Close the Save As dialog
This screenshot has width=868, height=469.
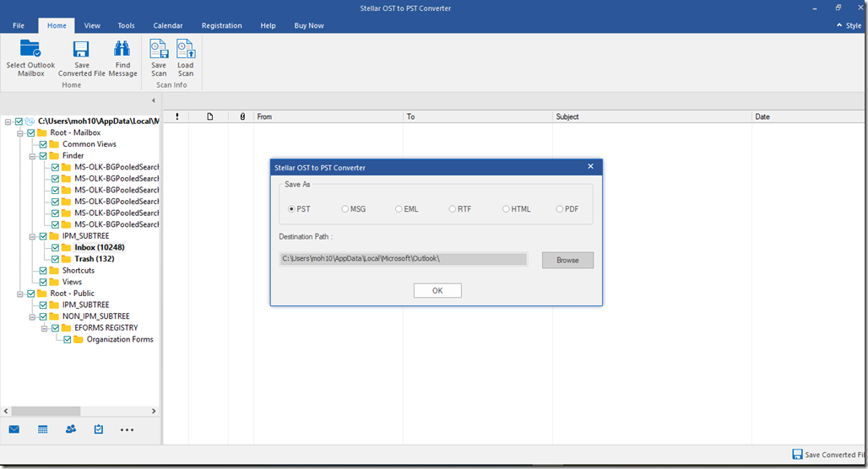pyautogui.click(x=591, y=166)
